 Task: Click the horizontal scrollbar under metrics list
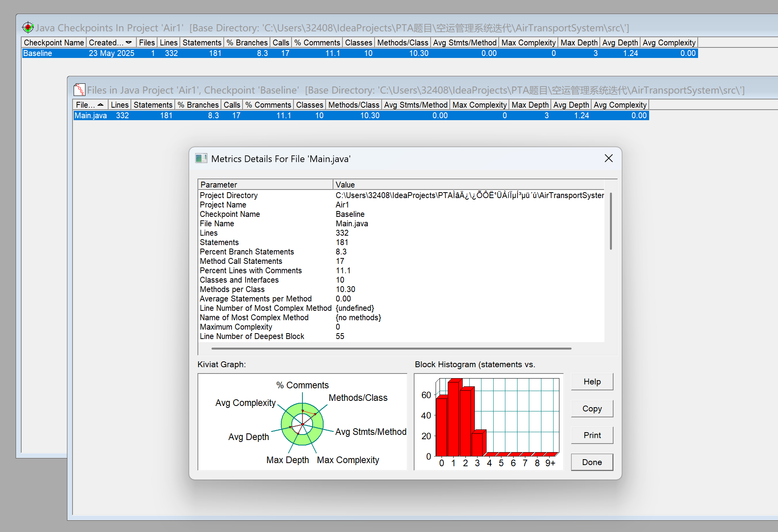click(391, 348)
